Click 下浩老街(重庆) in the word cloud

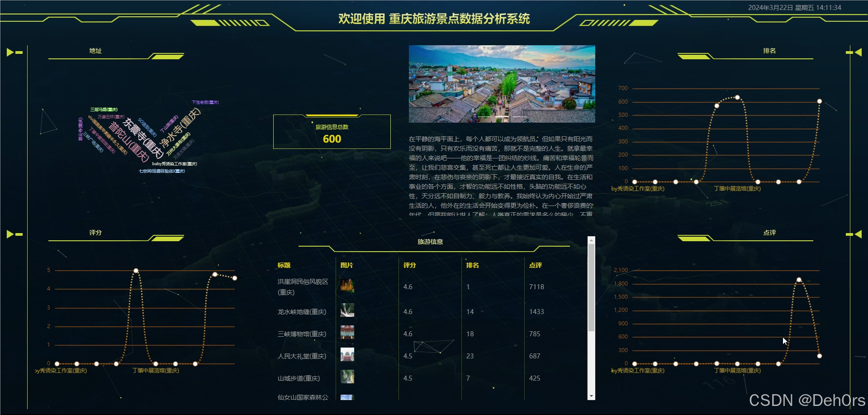tap(205, 102)
